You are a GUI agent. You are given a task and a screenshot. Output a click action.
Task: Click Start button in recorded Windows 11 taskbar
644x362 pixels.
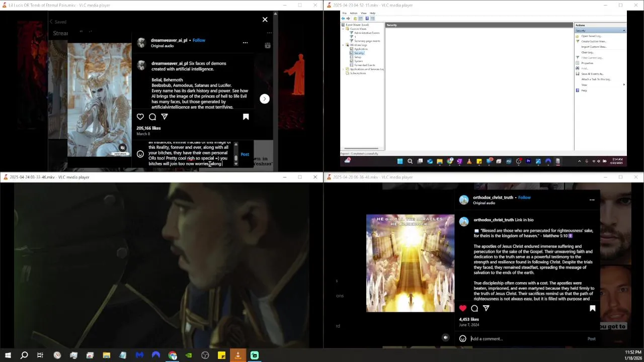[x=400, y=161]
